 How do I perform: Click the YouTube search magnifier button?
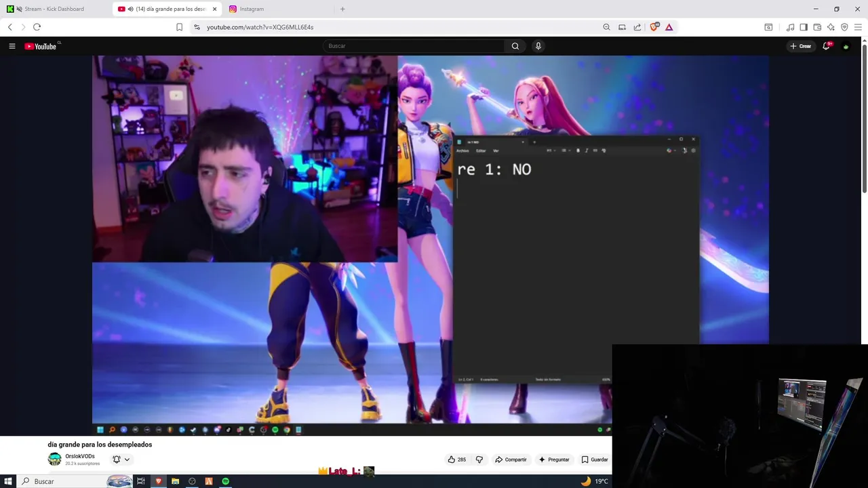[x=515, y=46]
